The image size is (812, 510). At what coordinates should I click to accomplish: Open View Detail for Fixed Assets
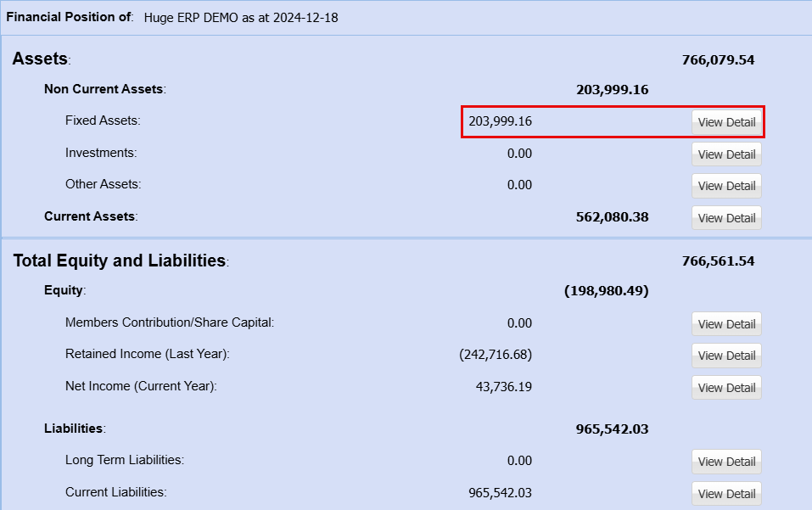tap(726, 122)
